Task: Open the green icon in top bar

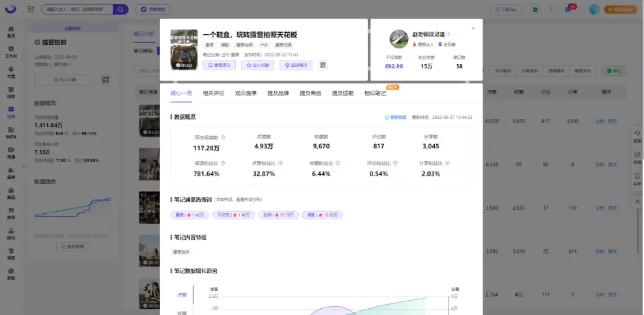Action: tap(535, 10)
